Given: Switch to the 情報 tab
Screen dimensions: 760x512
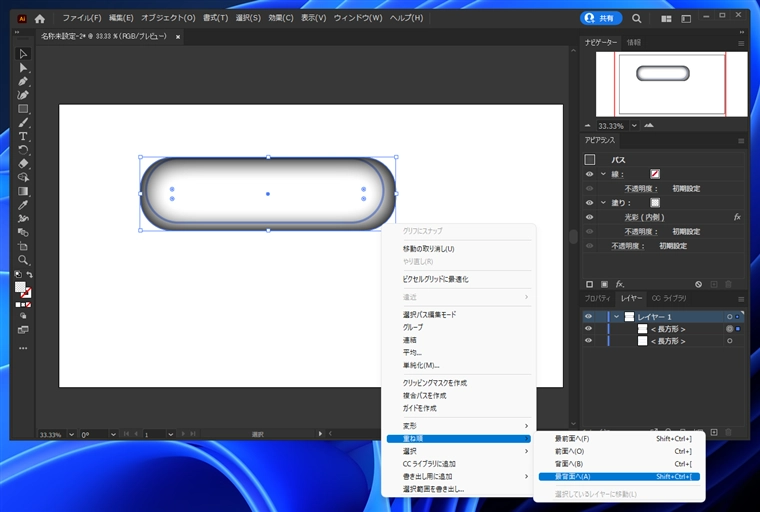Looking at the screenshot, I should 633,43.
